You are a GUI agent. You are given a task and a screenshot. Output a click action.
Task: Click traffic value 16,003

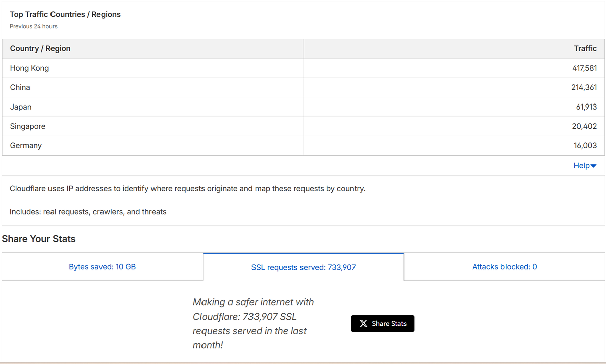pos(585,145)
